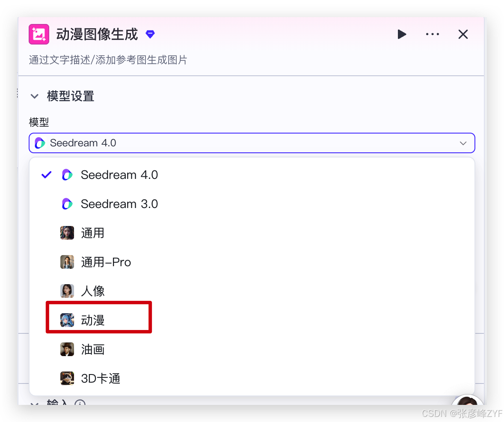Click the 模型设置 section heading
Screen dimensions: 504x422
pos(71,96)
